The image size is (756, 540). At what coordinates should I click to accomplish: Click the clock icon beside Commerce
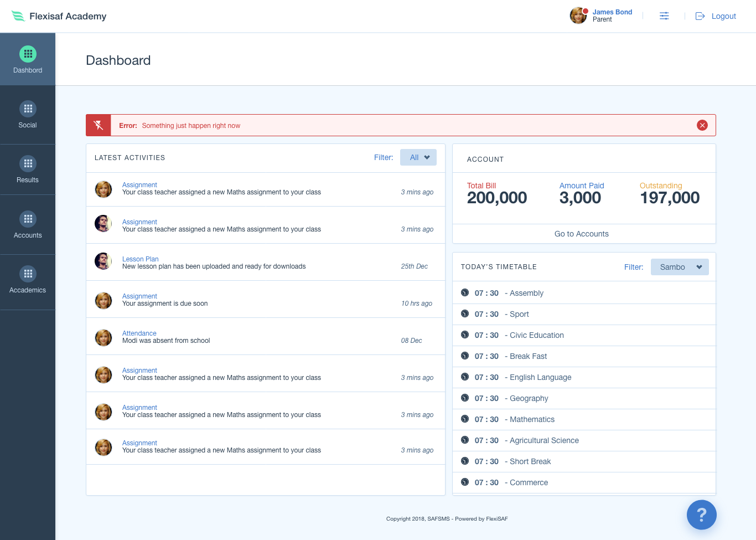tap(465, 482)
